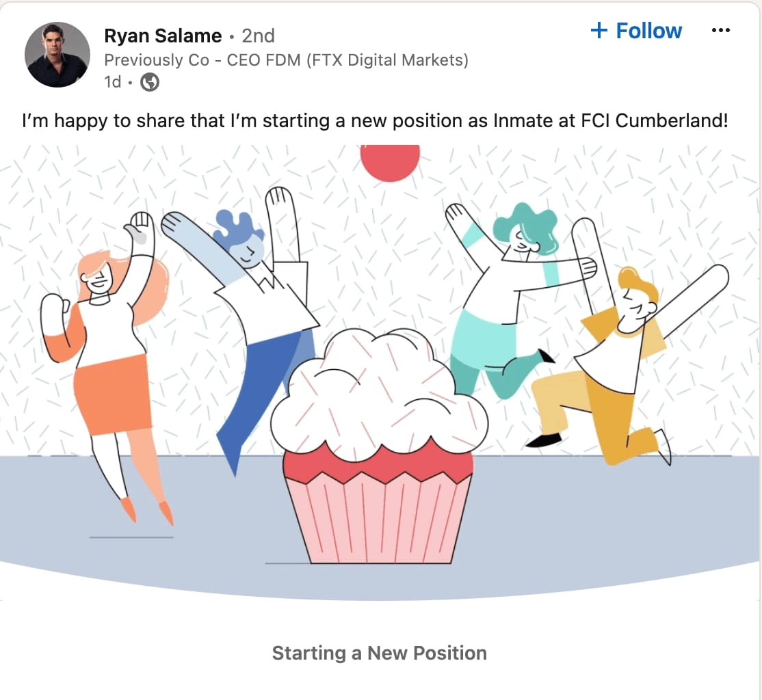Open the Ryan Salame name link
Viewport: 762px width, 700px height.
click(163, 36)
